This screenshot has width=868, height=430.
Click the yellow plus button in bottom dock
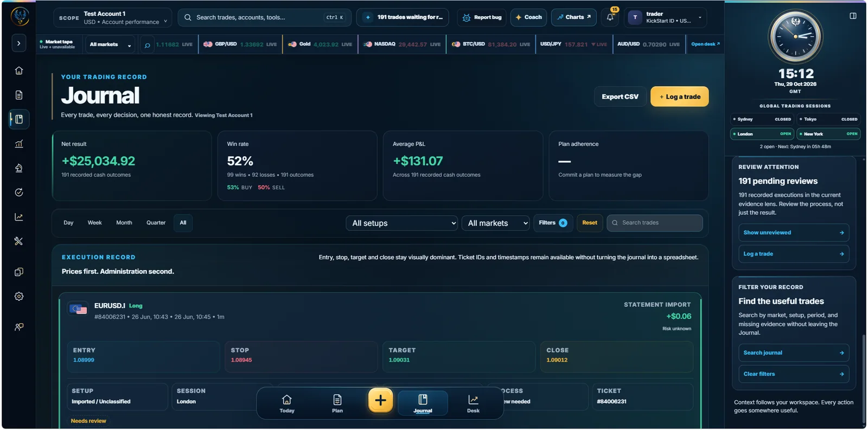(x=381, y=400)
